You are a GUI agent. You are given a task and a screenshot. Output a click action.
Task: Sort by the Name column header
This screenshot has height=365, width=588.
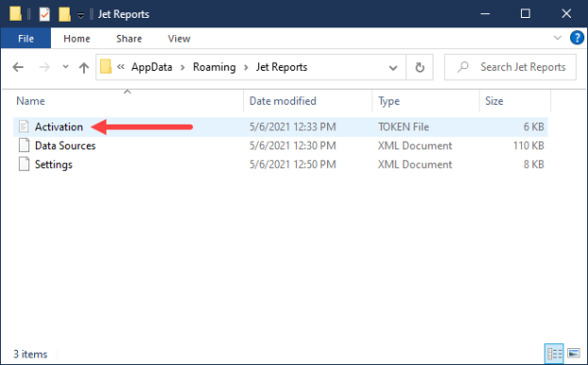pos(30,101)
